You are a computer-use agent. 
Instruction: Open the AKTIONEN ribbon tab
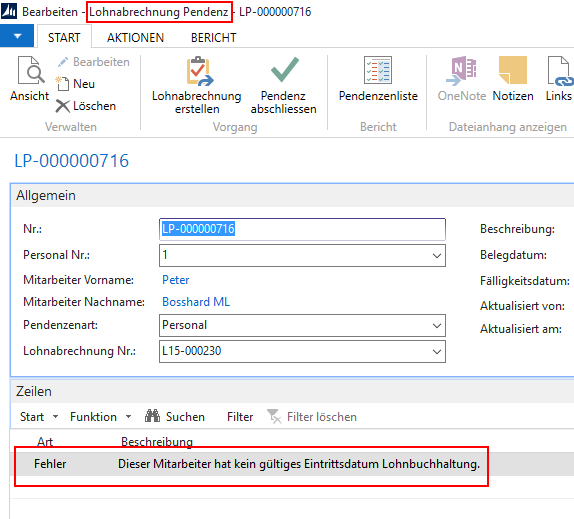click(x=135, y=37)
